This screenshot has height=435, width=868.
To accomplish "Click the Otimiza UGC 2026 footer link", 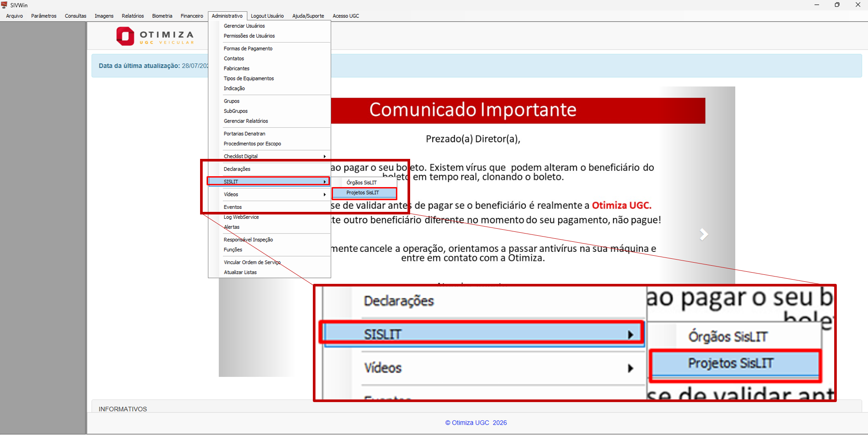I will [x=476, y=422].
